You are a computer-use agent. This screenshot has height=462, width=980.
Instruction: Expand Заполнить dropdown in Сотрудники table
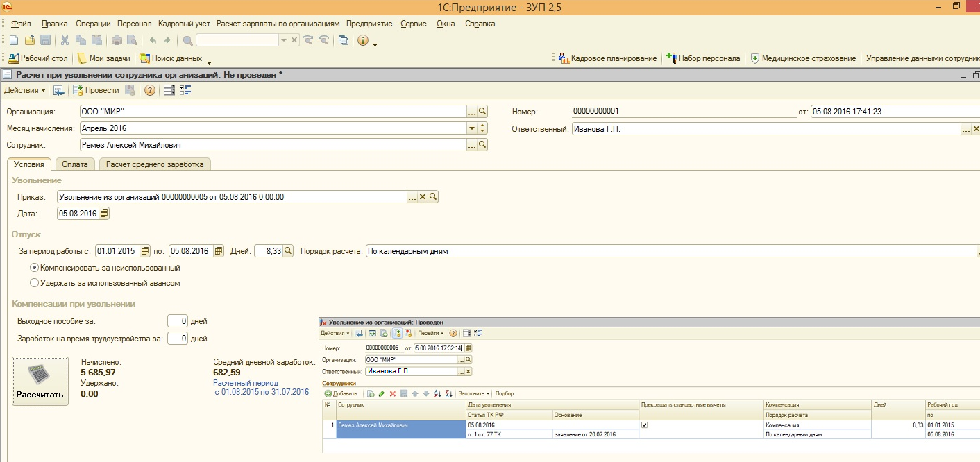474,393
